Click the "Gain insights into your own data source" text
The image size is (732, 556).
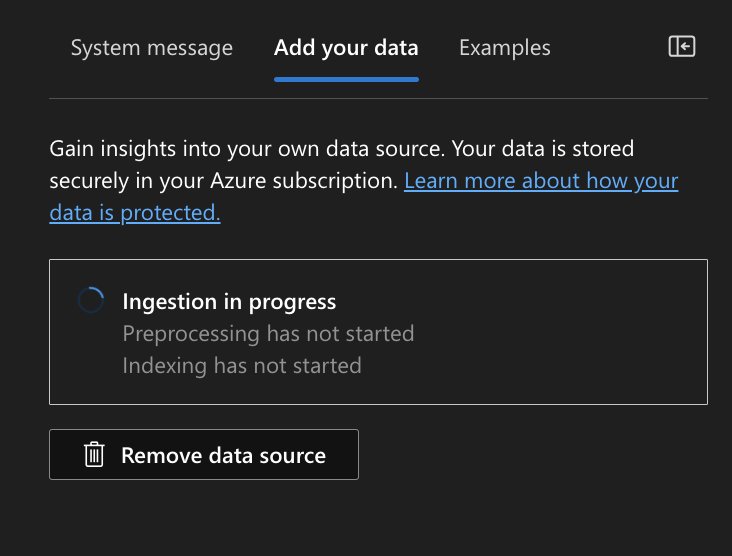point(244,149)
